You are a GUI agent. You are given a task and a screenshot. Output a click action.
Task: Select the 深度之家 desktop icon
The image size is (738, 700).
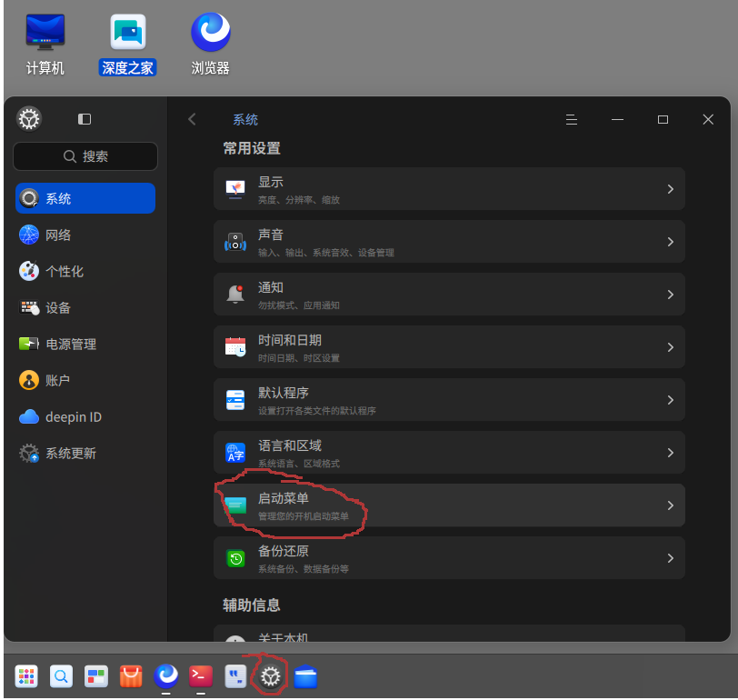127,45
